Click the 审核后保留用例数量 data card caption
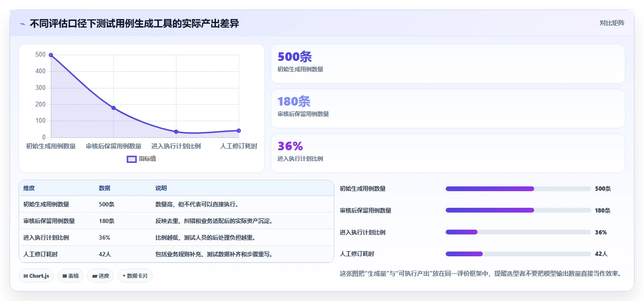The height and width of the screenshot is (301, 644). coord(303,114)
